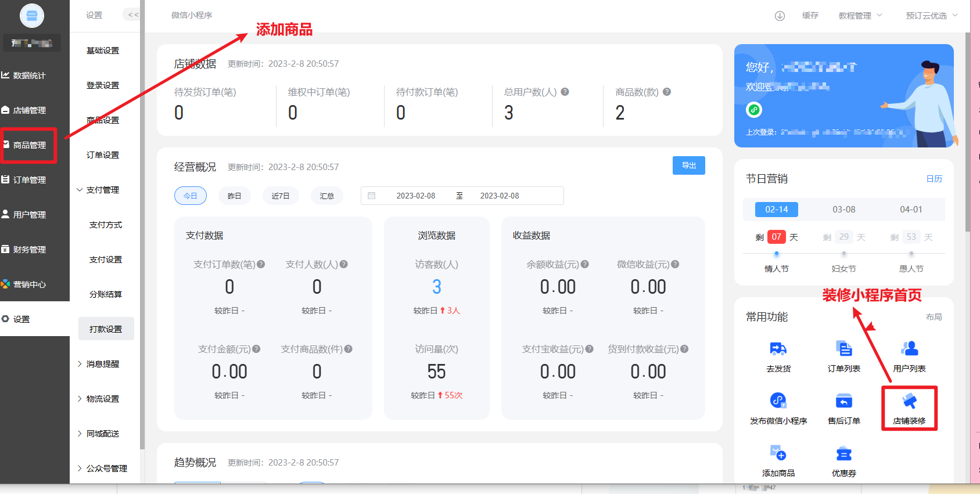The width and height of the screenshot is (980, 494).
Task: Select the 汇总 time filter
Action: tap(327, 196)
